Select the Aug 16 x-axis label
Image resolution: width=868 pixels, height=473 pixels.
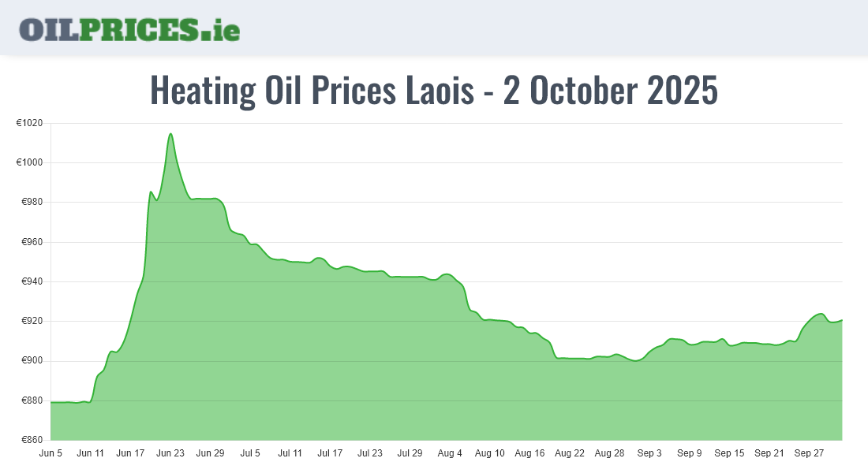pos(529,453)
